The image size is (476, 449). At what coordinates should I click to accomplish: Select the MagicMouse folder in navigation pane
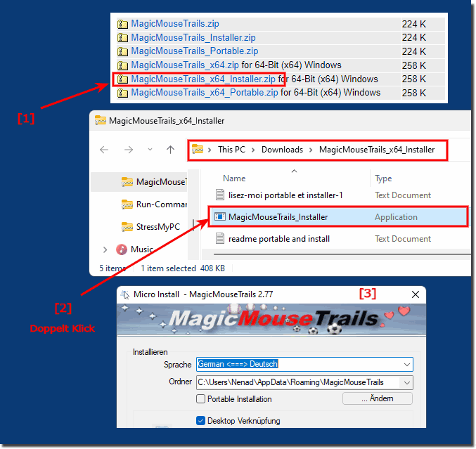point(139,182)
